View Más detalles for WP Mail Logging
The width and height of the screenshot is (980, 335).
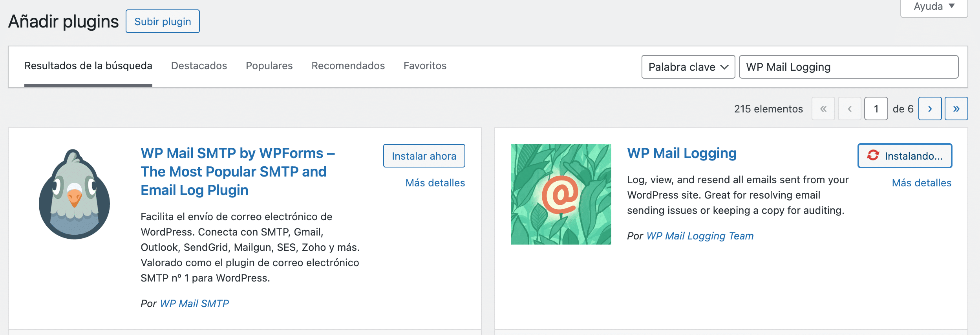pyautogui.click(x=921, y=183)
